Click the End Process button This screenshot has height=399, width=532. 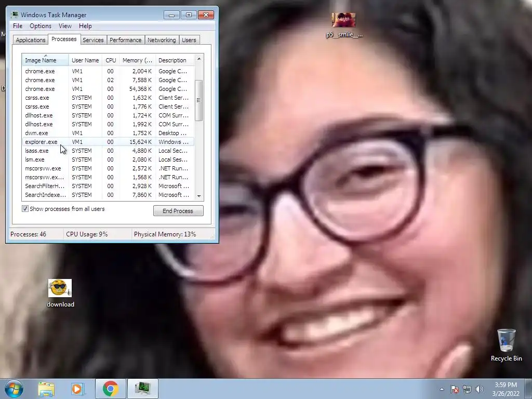178,211
